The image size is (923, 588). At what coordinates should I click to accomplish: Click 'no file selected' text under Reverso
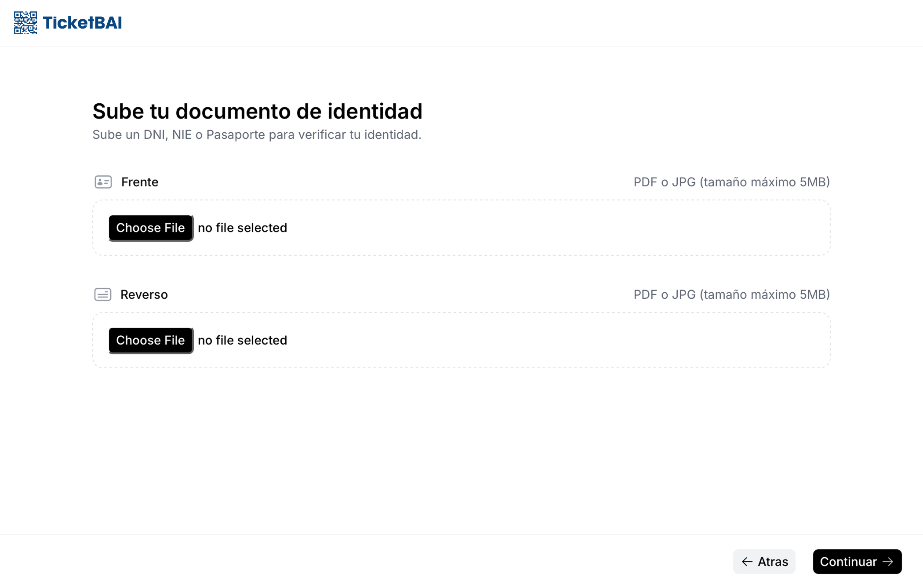[243, 340]
